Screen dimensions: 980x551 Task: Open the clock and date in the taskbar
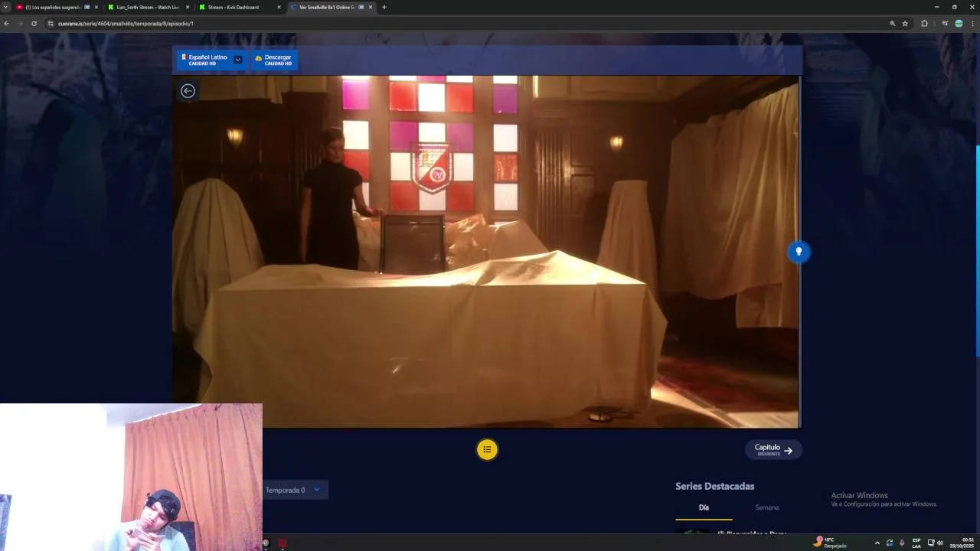coord(962,543)
